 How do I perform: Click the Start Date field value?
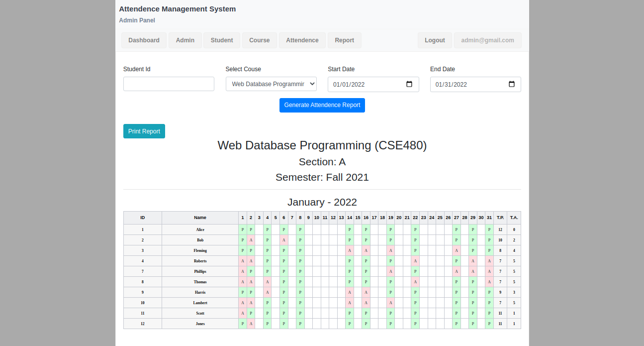[x=349, y=85]
